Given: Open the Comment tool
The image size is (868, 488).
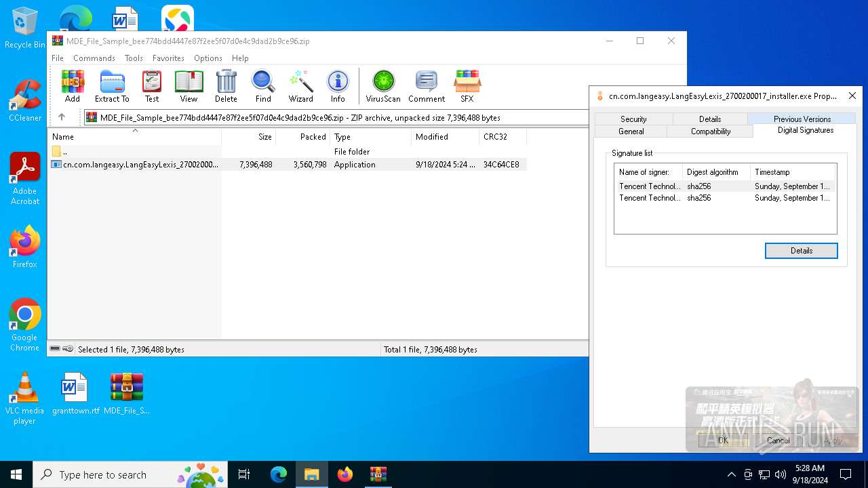Looking at the screenshot, I should tap(427, 86).
